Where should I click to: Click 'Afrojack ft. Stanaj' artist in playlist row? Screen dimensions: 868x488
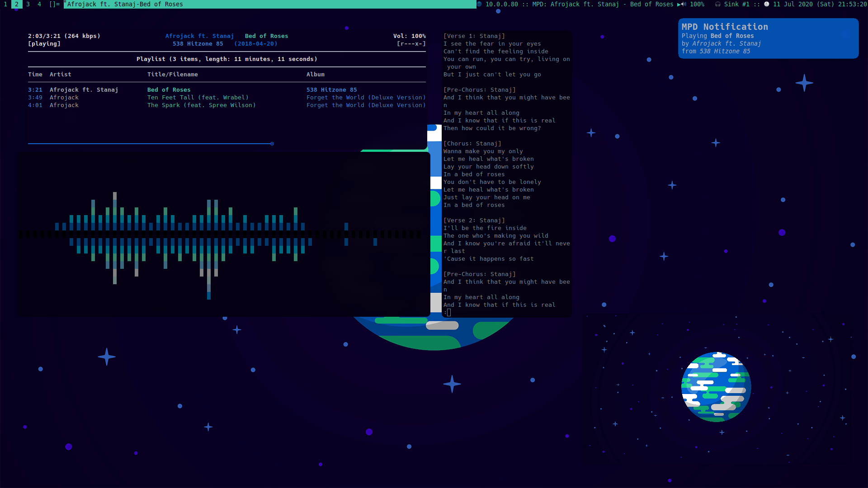point(84,89)
